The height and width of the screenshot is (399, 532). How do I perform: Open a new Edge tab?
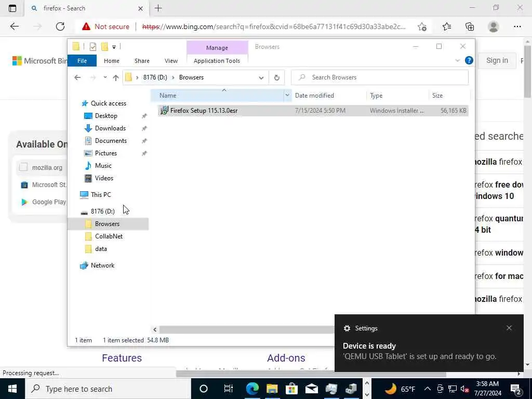pos(158,8)
